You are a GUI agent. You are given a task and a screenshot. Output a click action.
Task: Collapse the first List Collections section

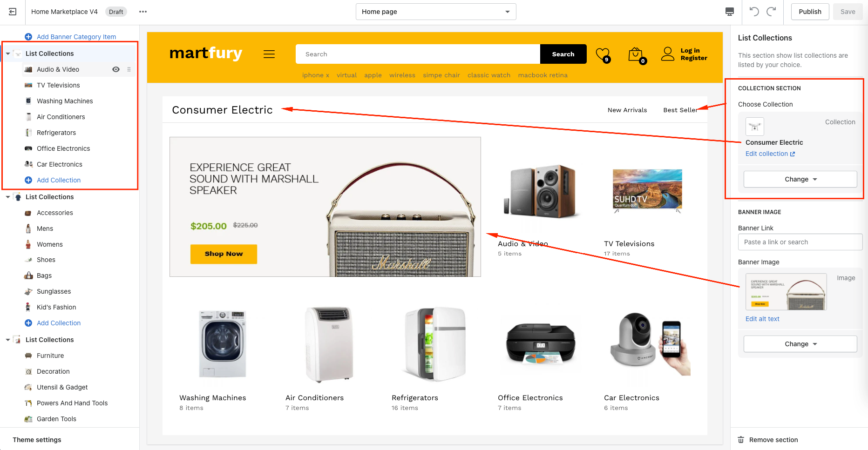tap(8, 54)
